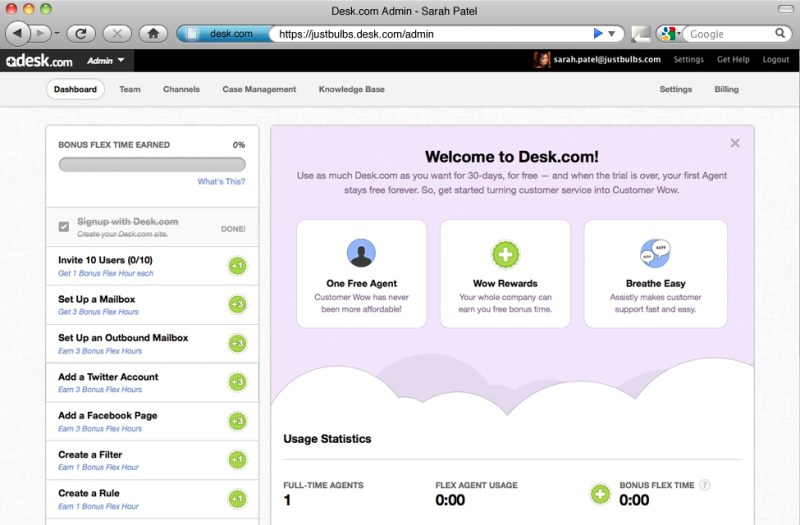Click the +3 badge for Set Up a Mailbox
This screenshot has height=525, width=800.
(237, 305)
